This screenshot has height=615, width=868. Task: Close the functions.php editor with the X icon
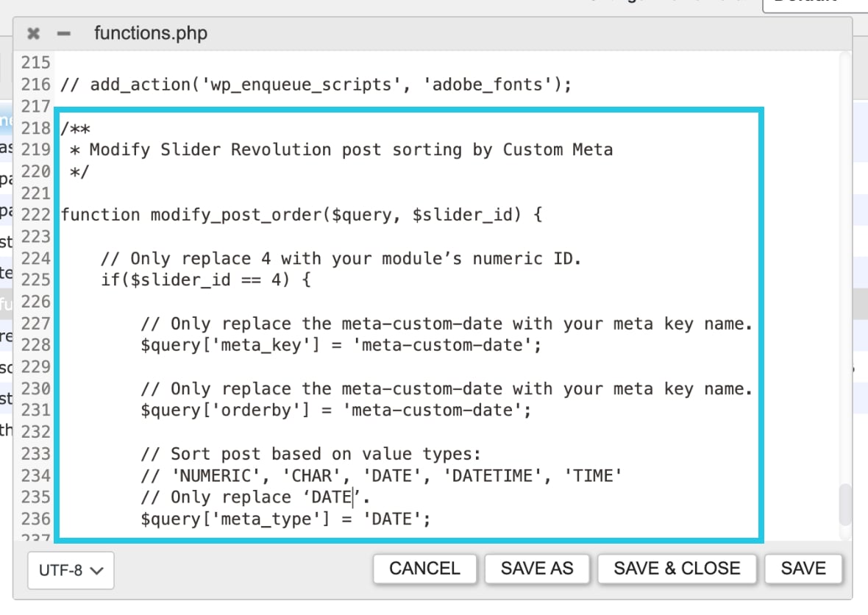pyautogui.click(x=33, y=34)
